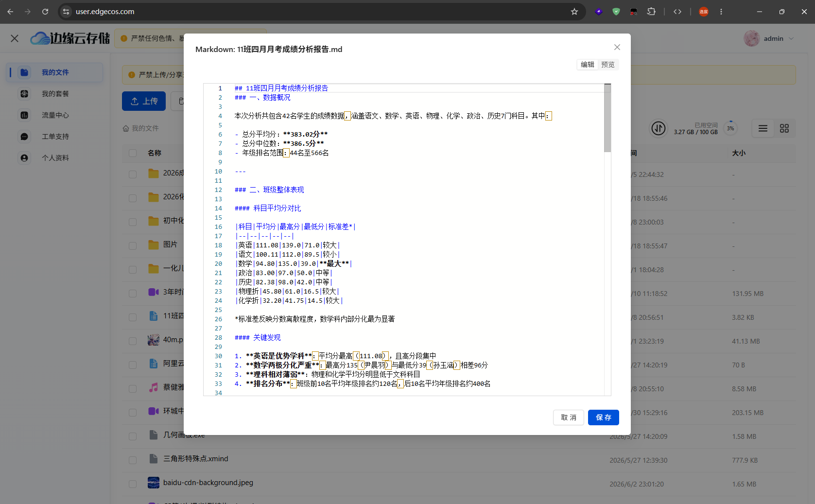
Task: Check the box for 阿里云 file
Action: point(133,365)
